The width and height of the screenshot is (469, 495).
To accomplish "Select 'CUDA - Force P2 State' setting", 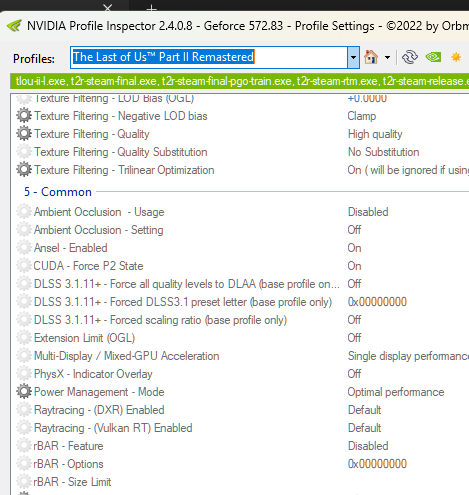I will [x=88, y=266].
